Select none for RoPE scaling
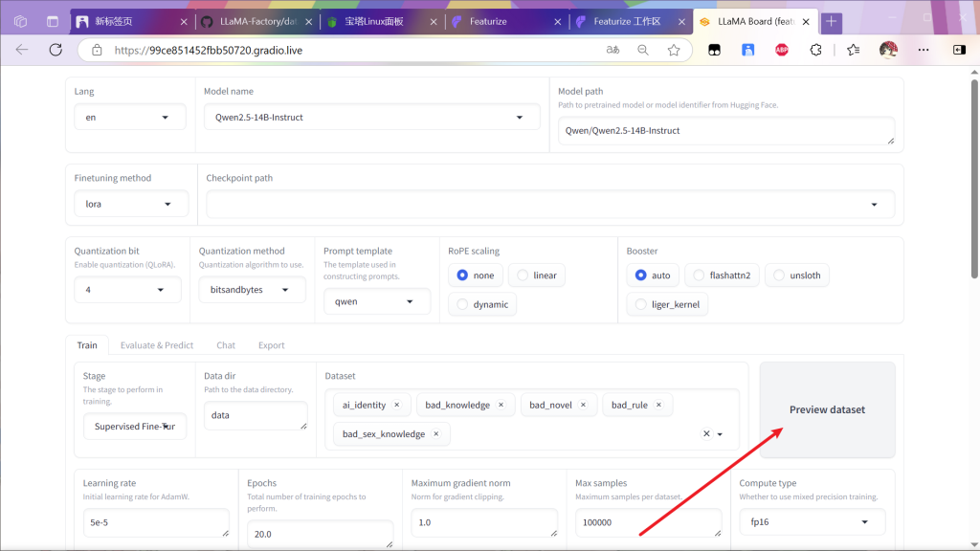 coord(475,275)
